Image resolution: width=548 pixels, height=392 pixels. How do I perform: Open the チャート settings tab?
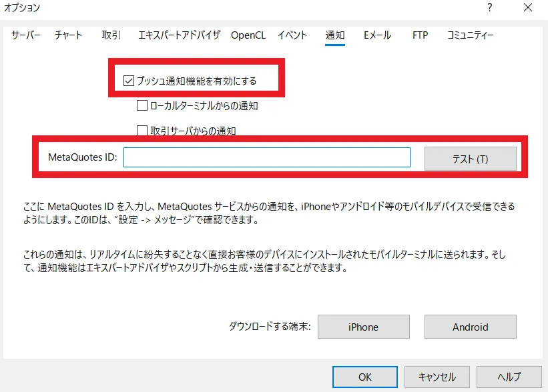point(69,35)
